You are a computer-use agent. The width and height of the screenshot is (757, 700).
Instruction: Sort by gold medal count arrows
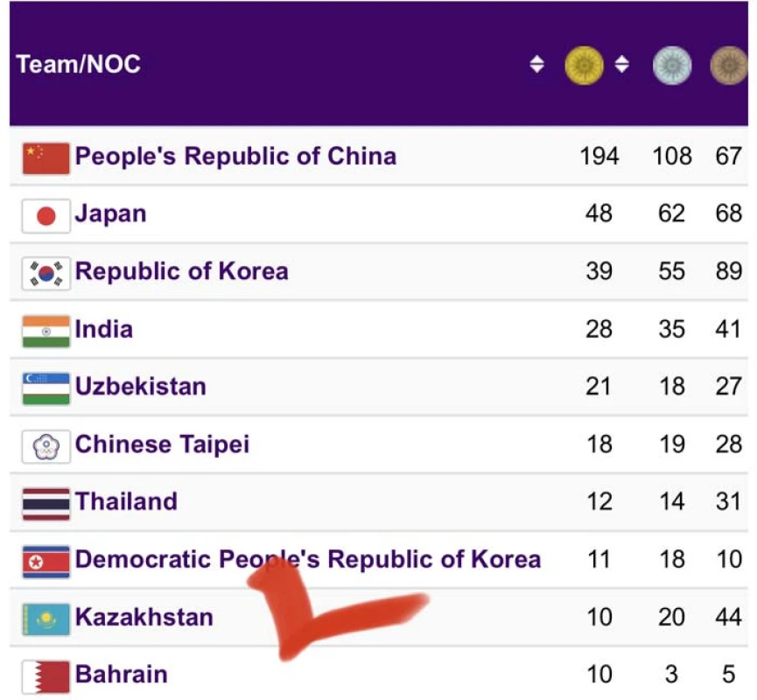(x=621, y=65)
